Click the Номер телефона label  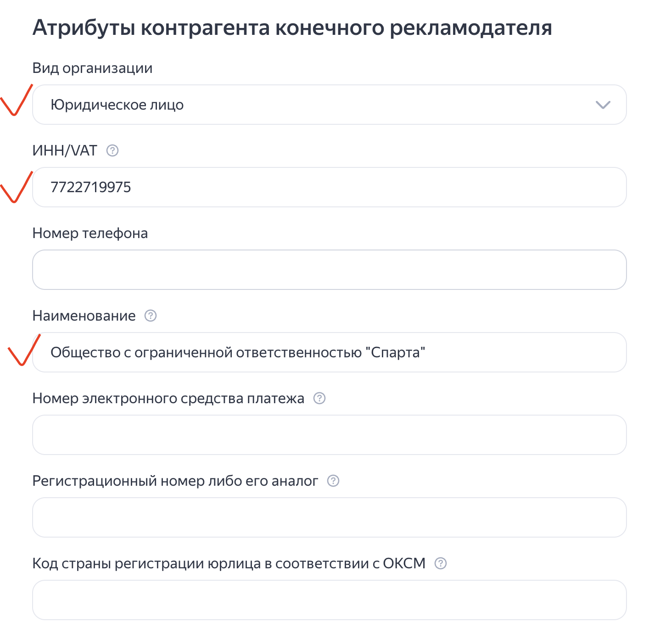(x=90, y=233)
